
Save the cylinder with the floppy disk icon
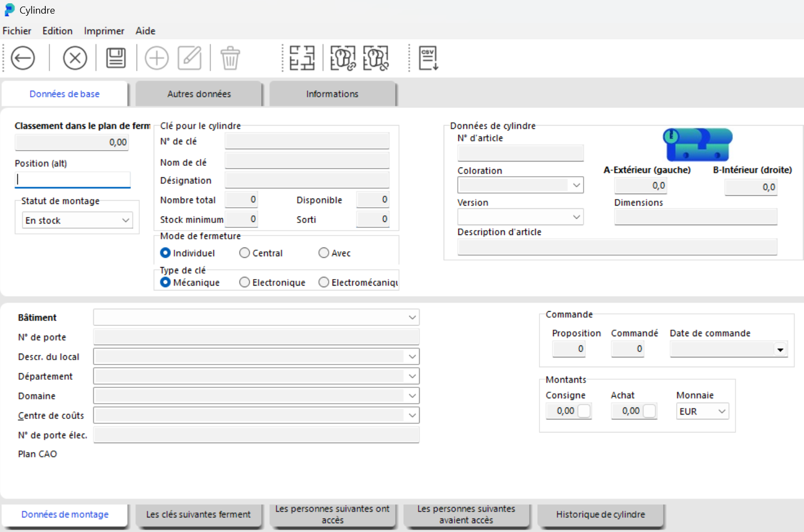point(115,58)
